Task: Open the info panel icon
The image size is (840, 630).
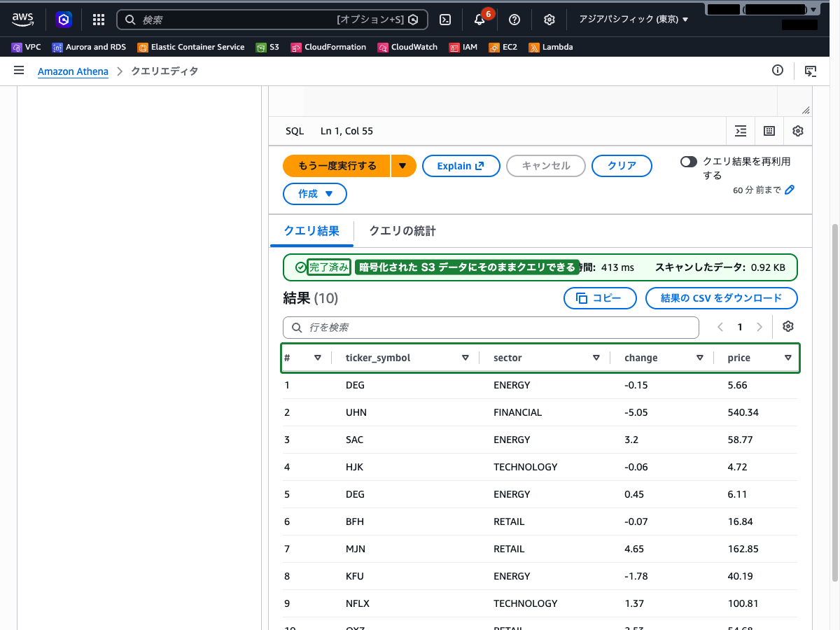Action: tap(777, 70)
